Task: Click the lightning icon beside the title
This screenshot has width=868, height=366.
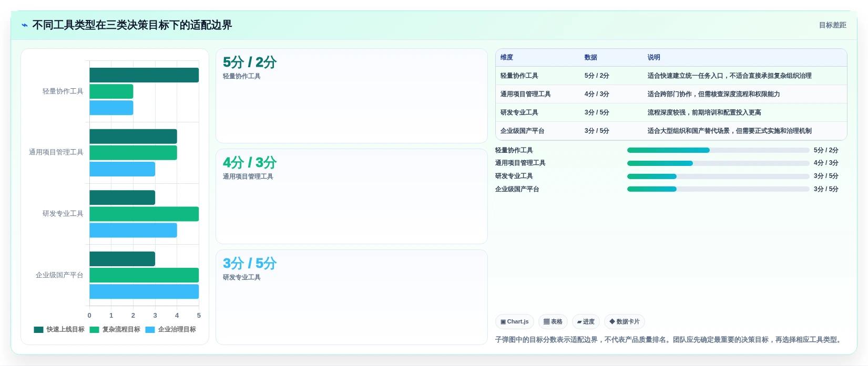Action: click(25, 25)
